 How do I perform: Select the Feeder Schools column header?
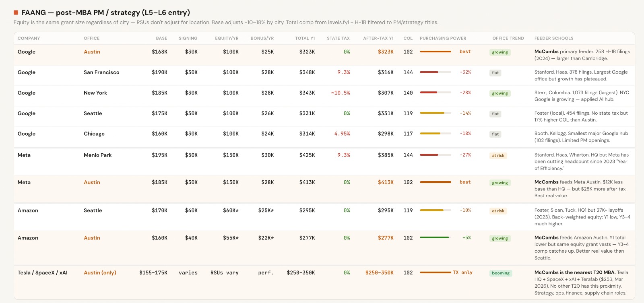[x=554, y=38]
